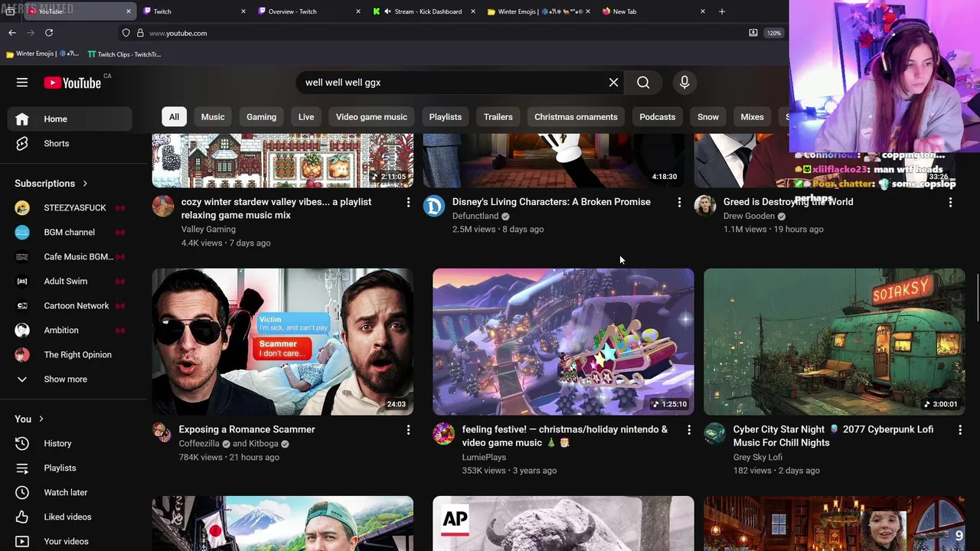Filter by Snow chip
980x551 pixels.
[x=708, y=117]
